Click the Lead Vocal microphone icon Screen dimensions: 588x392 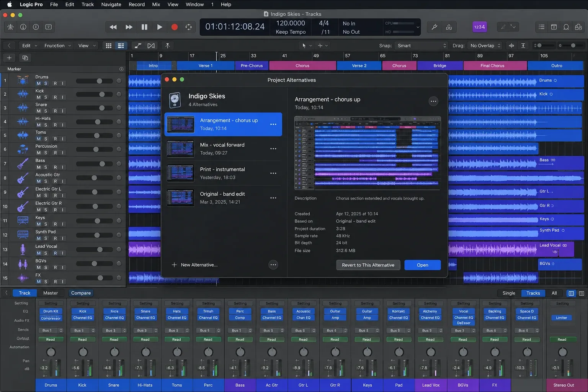click(x=23, y=249)
